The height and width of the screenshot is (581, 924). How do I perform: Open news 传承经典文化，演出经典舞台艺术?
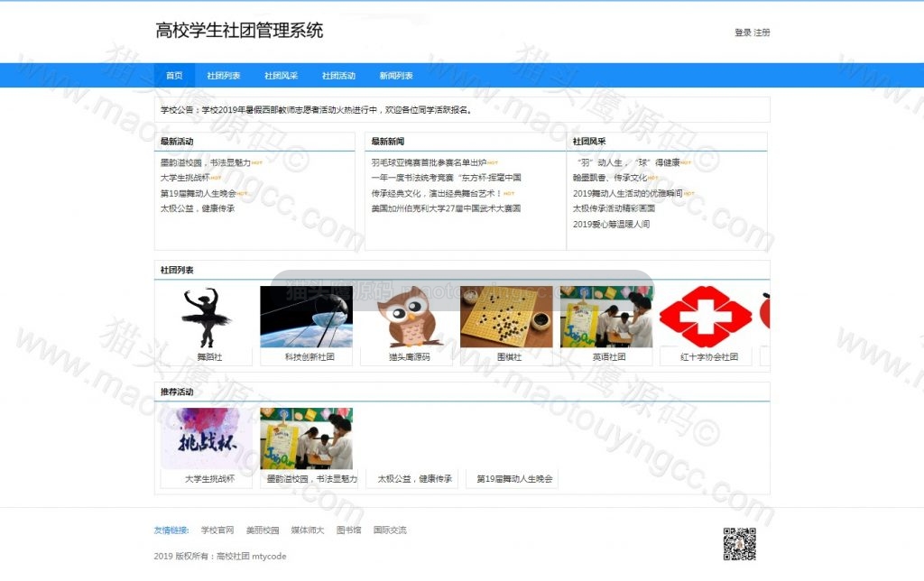pyautogui.click(x=437, y=193)
